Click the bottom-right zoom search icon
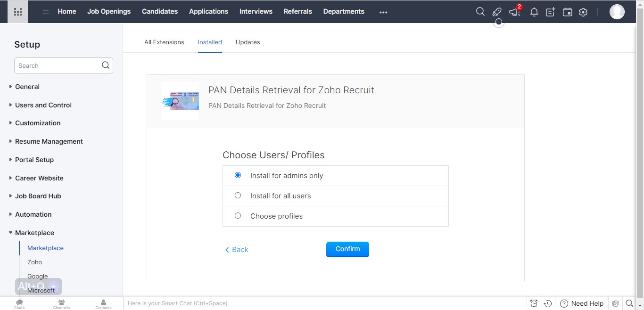Screen dimensions: 644x310 click(x=629, y=303)
